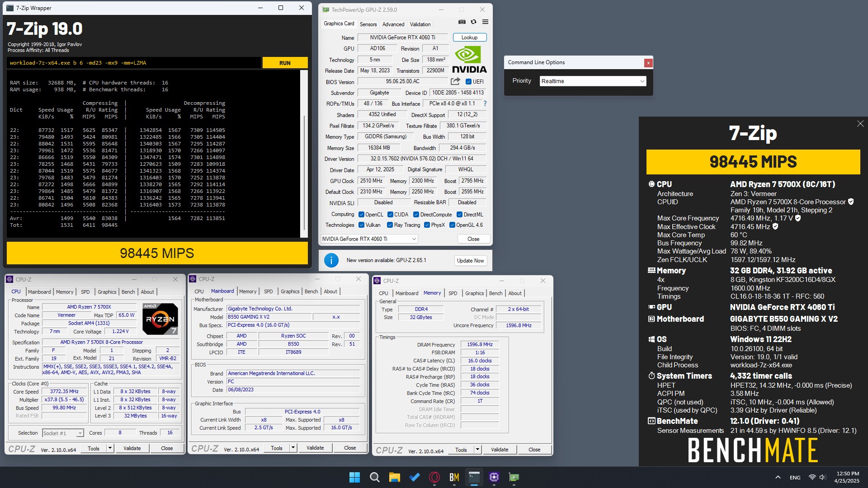Click the Tools button in the Memory CPU-Z window
This screenshot has height=488, width=868.
461,450
